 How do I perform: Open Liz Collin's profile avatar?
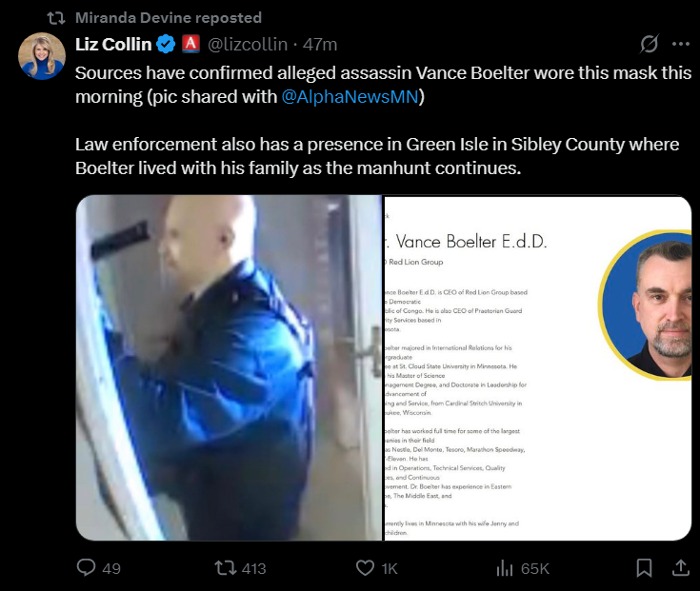click(42, 56)
